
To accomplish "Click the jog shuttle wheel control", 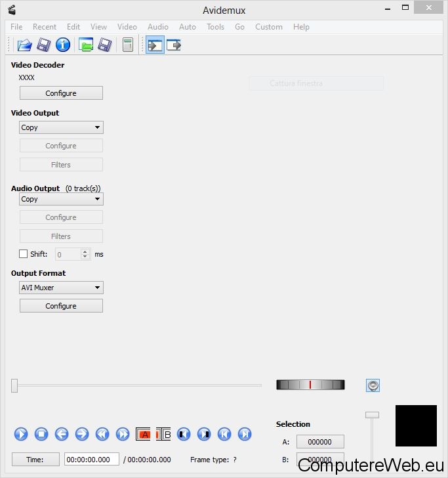I will [x=310, y=385].
